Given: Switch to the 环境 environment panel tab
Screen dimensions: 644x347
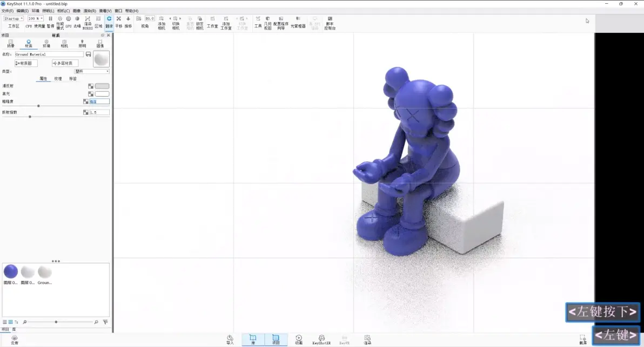Looking at the screenshot, I should tap(46, 44).
